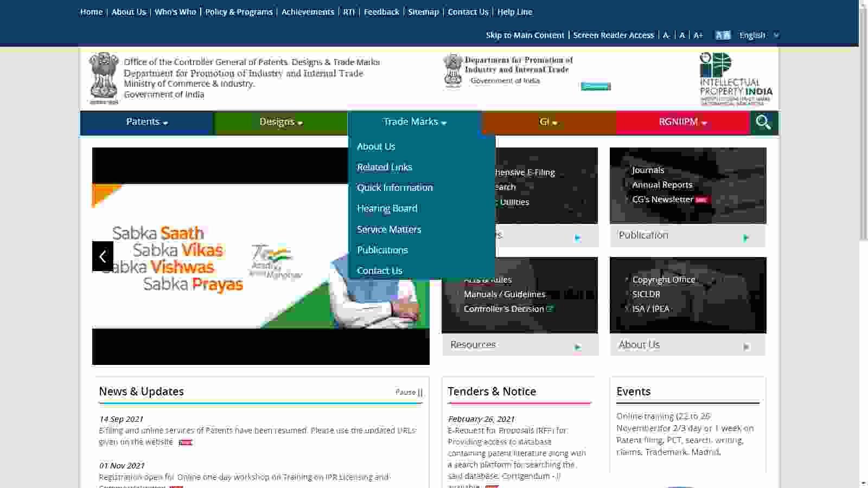Select Hearing Board in Trade Marks menu

click(387, 208)
